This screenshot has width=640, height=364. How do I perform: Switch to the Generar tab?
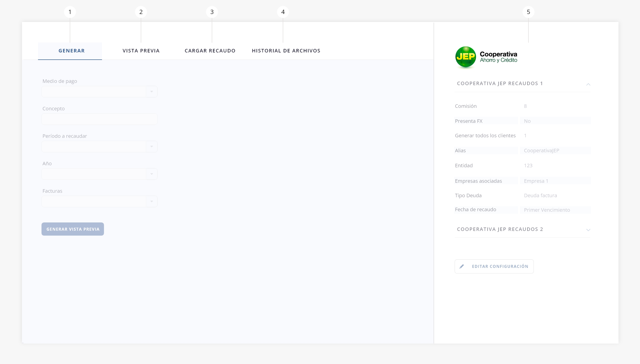tap(70, 51)
